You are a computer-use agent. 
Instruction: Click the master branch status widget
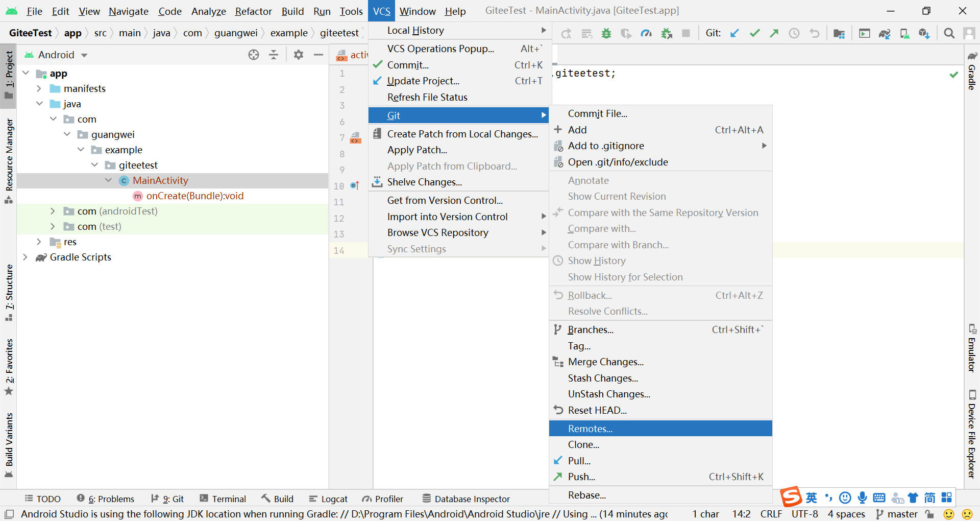(897, 514)
